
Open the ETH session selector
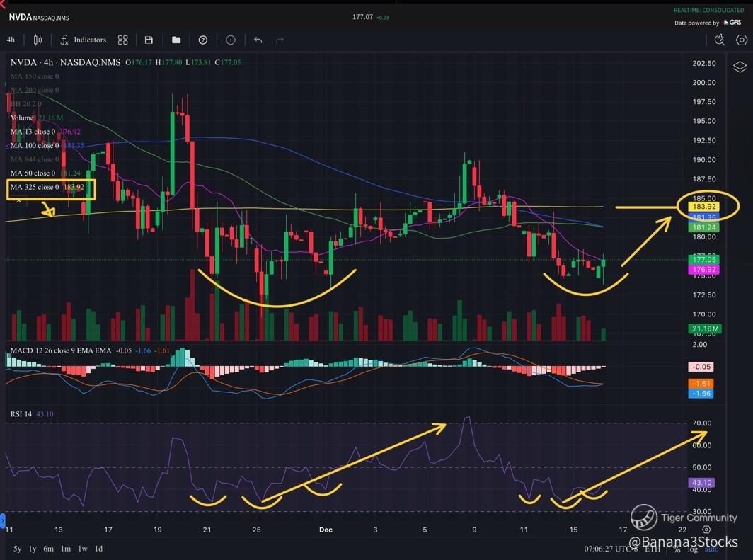point(653,549)
